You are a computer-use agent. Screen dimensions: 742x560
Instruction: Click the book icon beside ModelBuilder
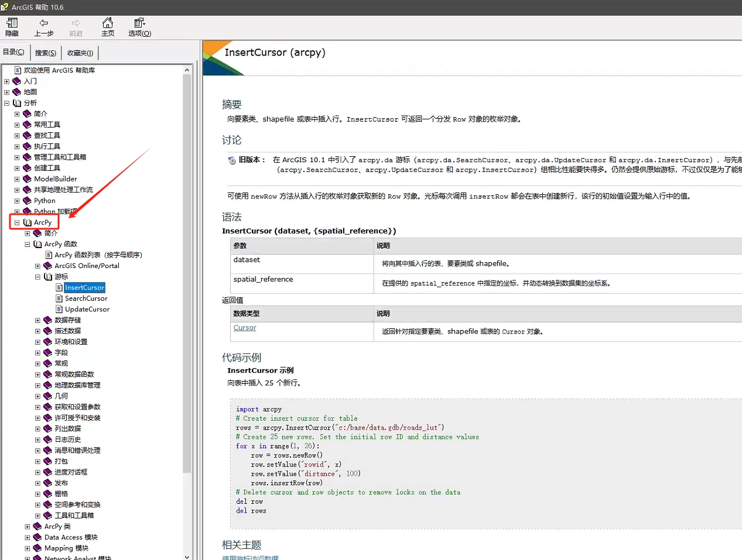coord(27,179)
